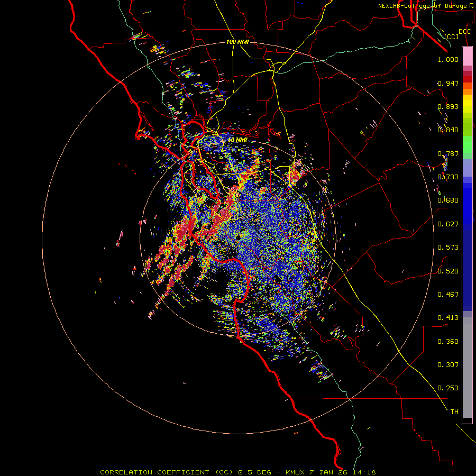
Task: Click the 50 NMI range ring label
Action: click(x=237, y=140)
